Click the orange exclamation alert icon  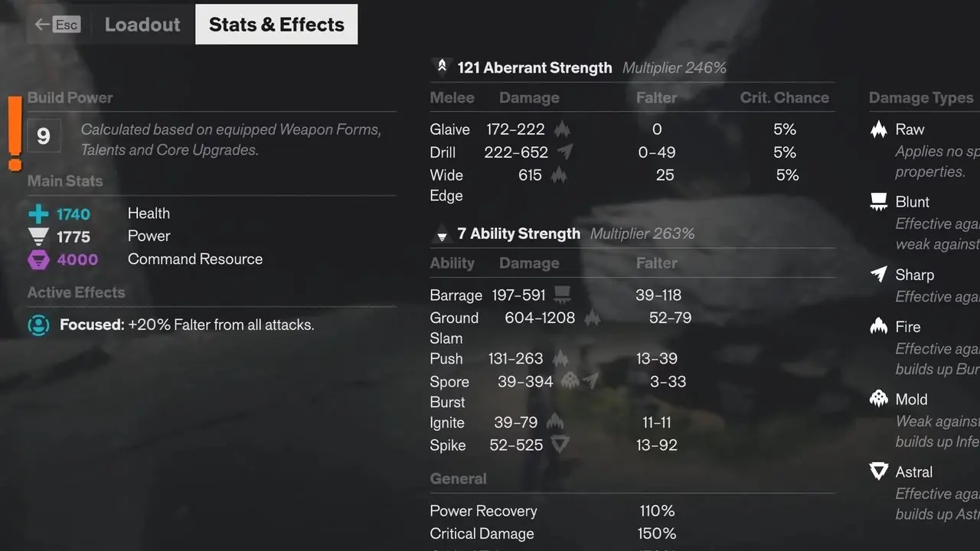(15, 134)
